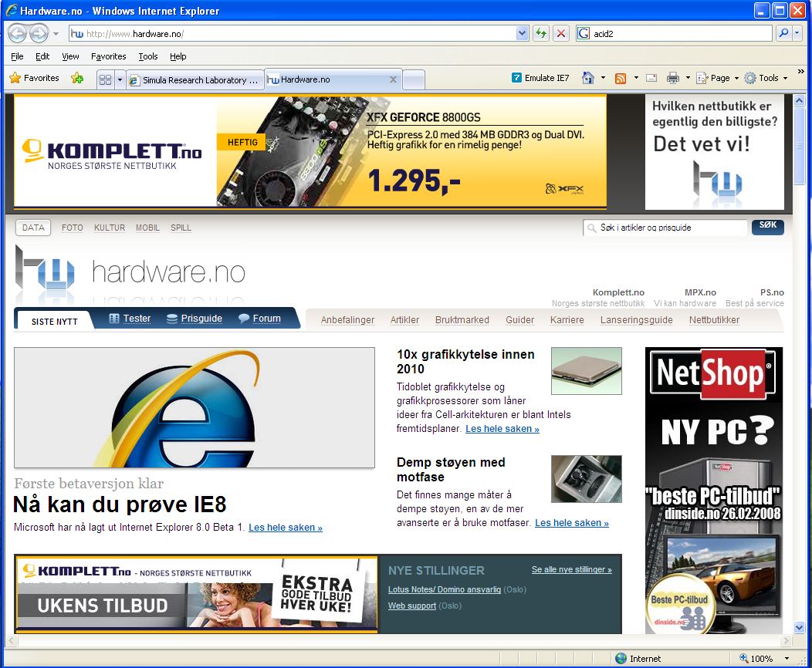
Task: Open the View menu
Action: (70, 56)
